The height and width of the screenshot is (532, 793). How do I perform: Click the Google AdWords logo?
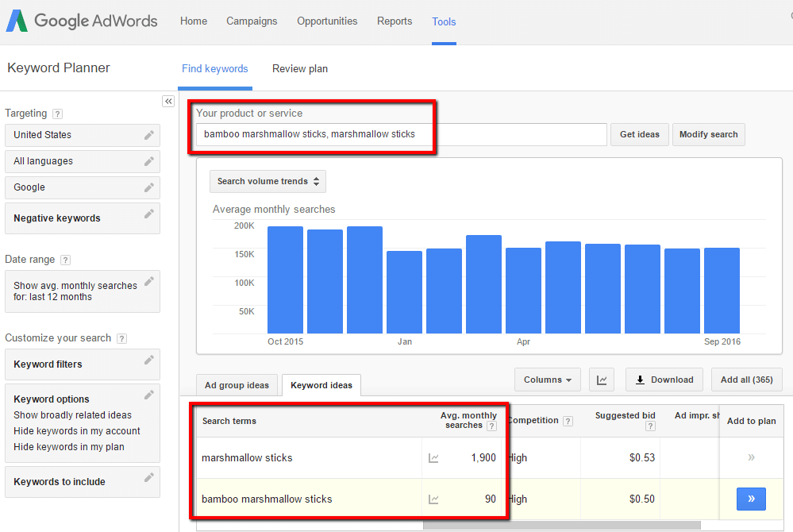tap(82, 21)
